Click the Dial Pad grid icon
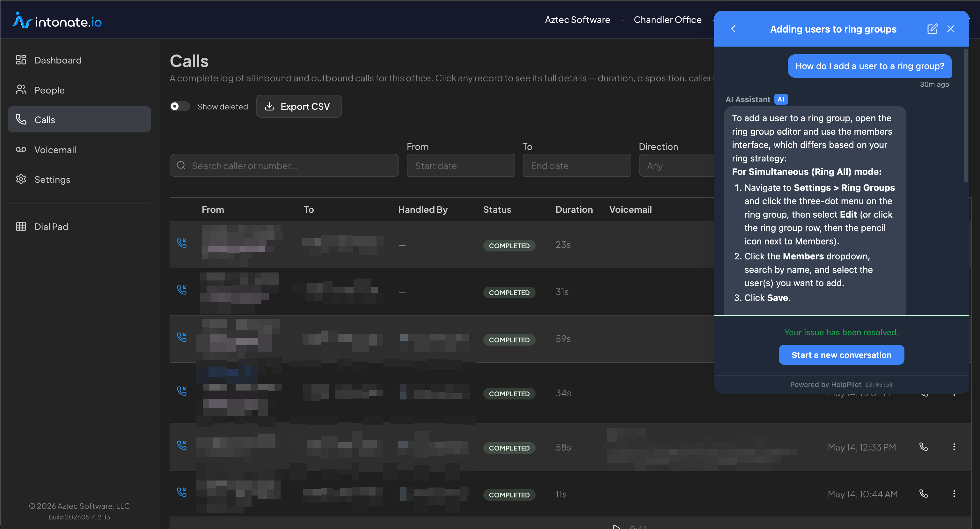 click(21, 227)
